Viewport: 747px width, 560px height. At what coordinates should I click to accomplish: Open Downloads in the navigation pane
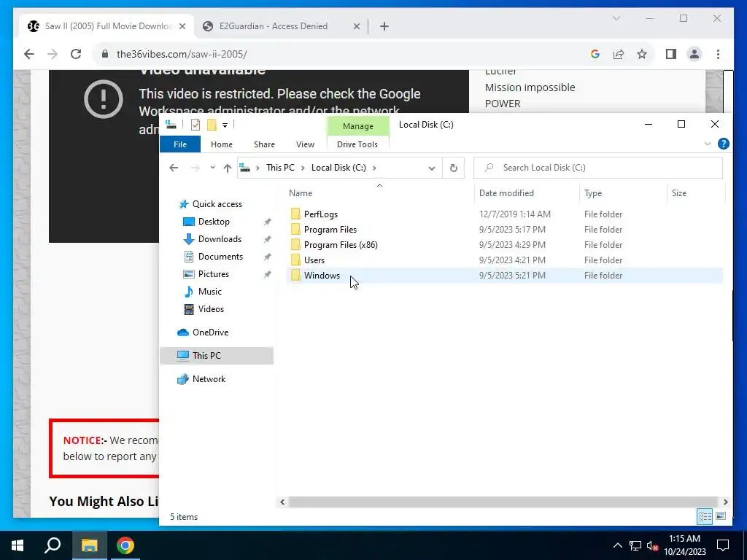tap(220, 239)
